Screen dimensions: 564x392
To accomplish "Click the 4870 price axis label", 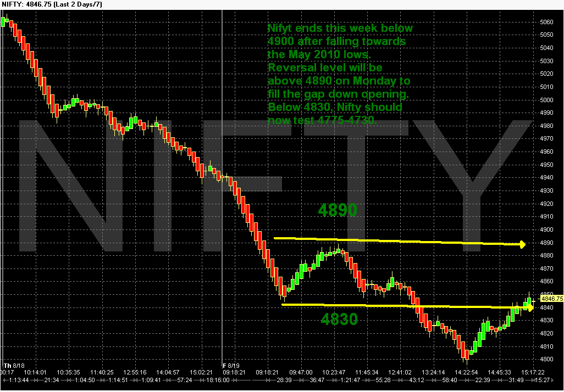I will [546, 268].
